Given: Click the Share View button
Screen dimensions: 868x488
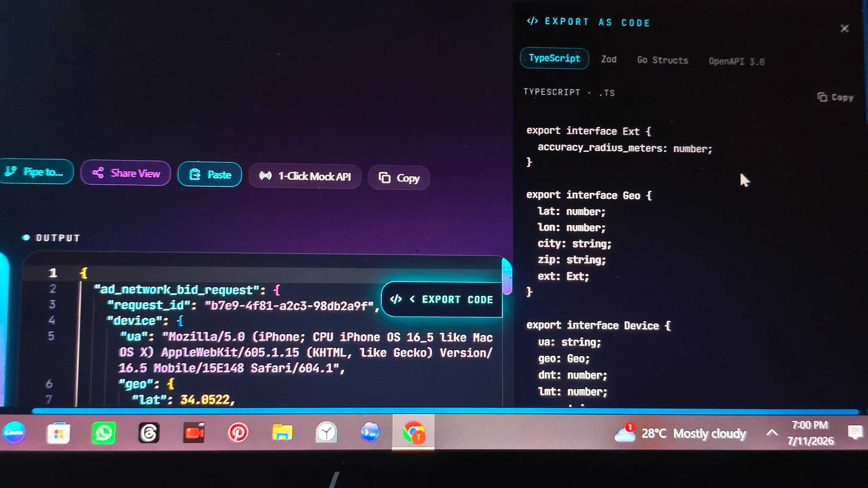Looking at the screenshot, I should (x=126, y=173).
